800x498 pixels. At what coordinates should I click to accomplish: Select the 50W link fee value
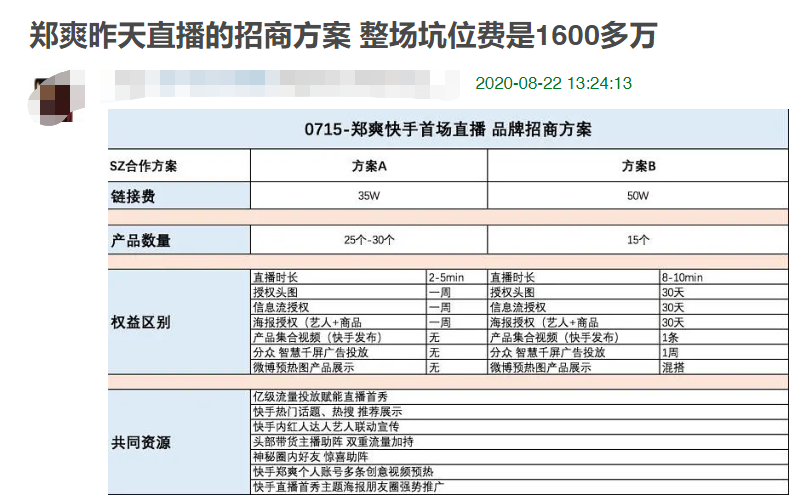(x=638, y=196)
